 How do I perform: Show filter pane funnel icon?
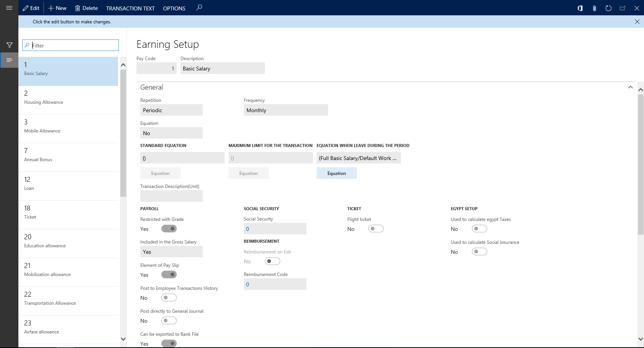pyautogui.click(x=10, y=45)
